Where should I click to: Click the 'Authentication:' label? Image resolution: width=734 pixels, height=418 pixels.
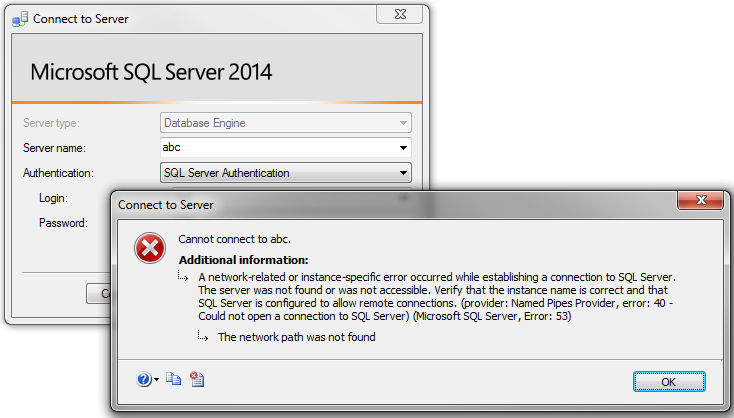[x=58, y=173]
